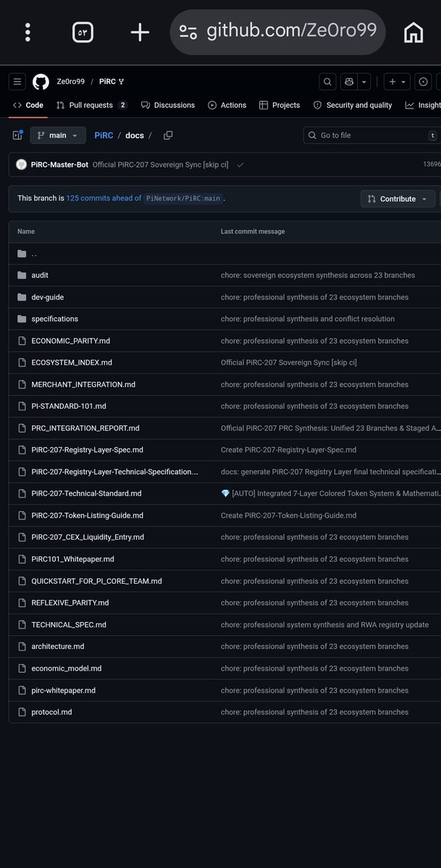Go to the parent directory row
The width and height of the screenshot is (441, 868).
point(224,253)
